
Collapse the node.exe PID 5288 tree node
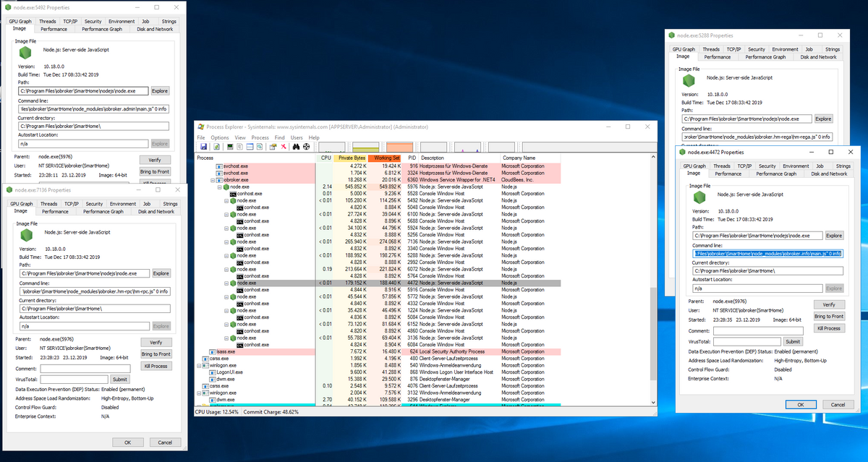[x=225, y=255]
